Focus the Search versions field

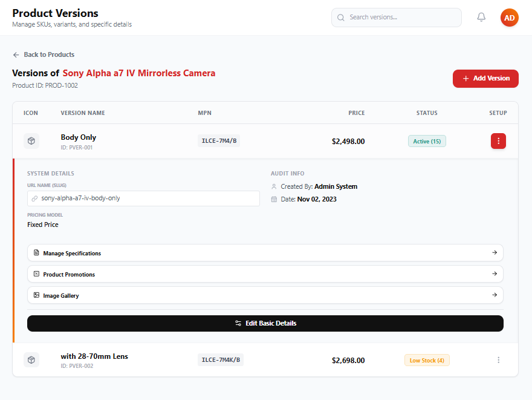pyautogui.click(x=397, y=18)
